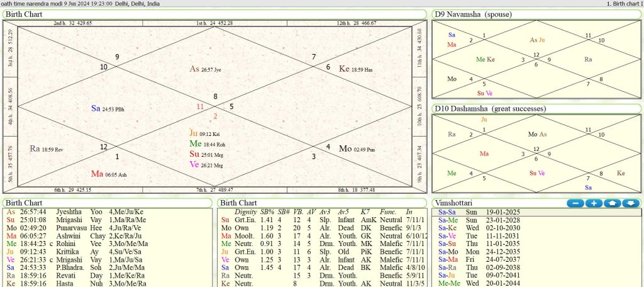
Task: Click the SB% column header
Action: [x=267, y=212]
